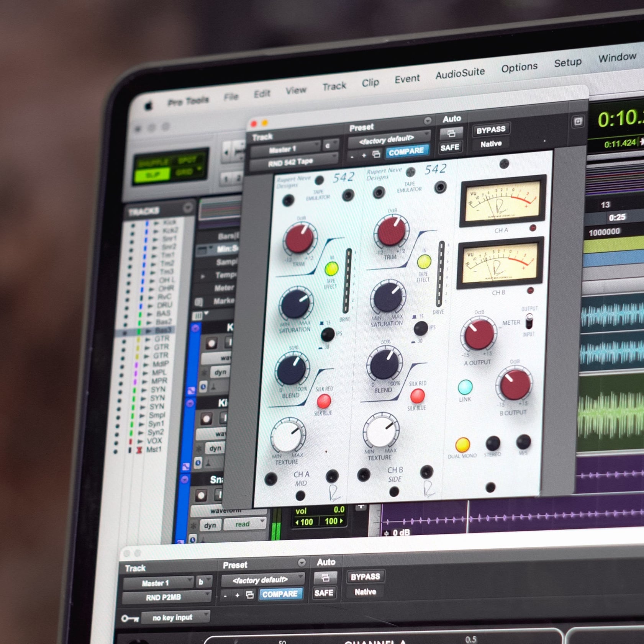Open factory default preset list in RND P2MB window
The image size is (644, 644).
pyautogui.click(x=263, y=580)
